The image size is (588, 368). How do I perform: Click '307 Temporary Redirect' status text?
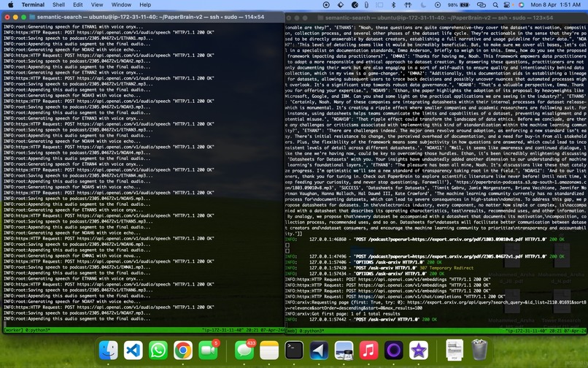pos(446,268)
